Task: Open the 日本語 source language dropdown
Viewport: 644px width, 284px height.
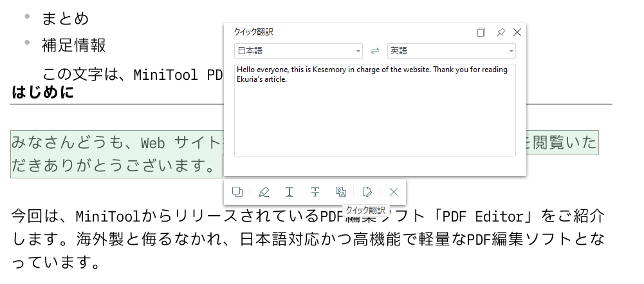Action: coord(299,51)
